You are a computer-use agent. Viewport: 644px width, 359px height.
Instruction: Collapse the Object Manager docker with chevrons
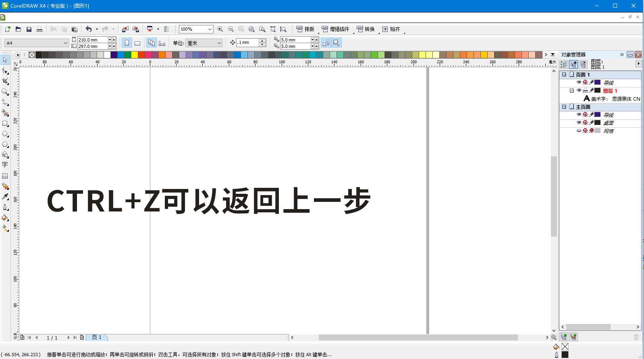(622, 54)
